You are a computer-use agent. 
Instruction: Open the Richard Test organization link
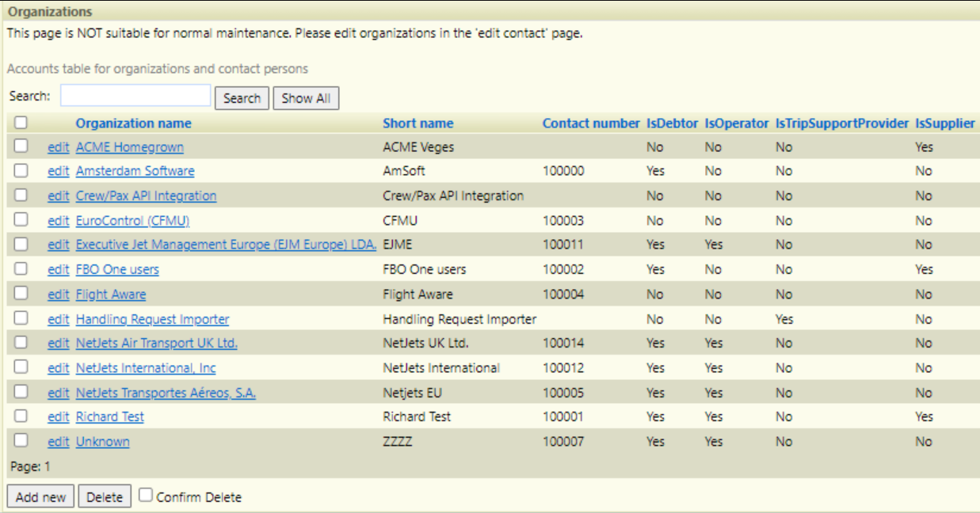110,416
